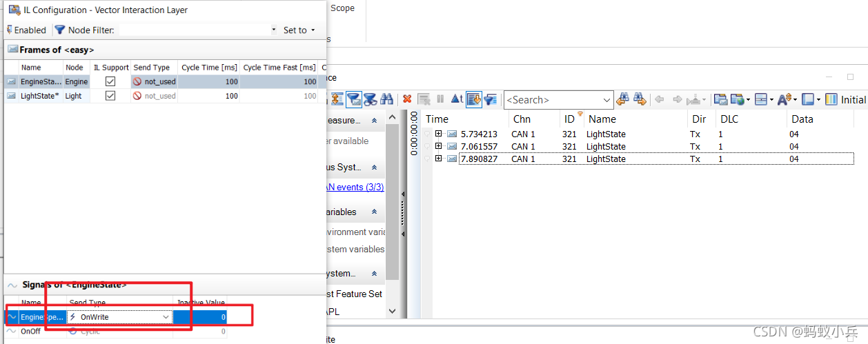Collapse the 'us Syst...' sidebar section

click(x=375, y=167)
